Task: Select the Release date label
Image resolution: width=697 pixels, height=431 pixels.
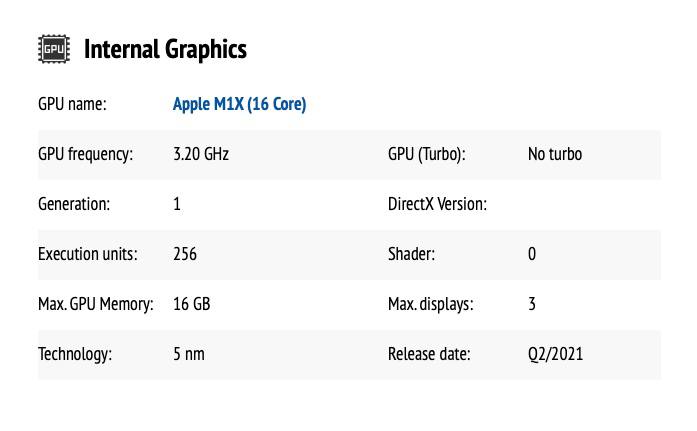Action: click(x=429, y=355)
